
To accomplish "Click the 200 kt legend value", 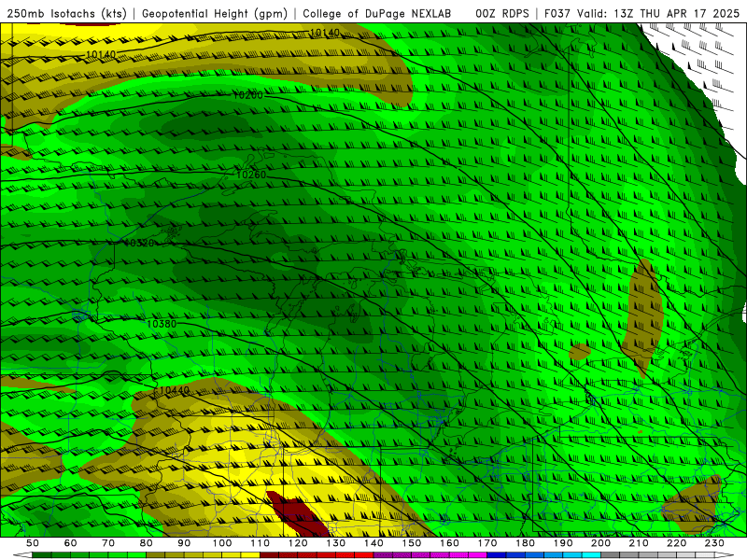I will 600,543.
